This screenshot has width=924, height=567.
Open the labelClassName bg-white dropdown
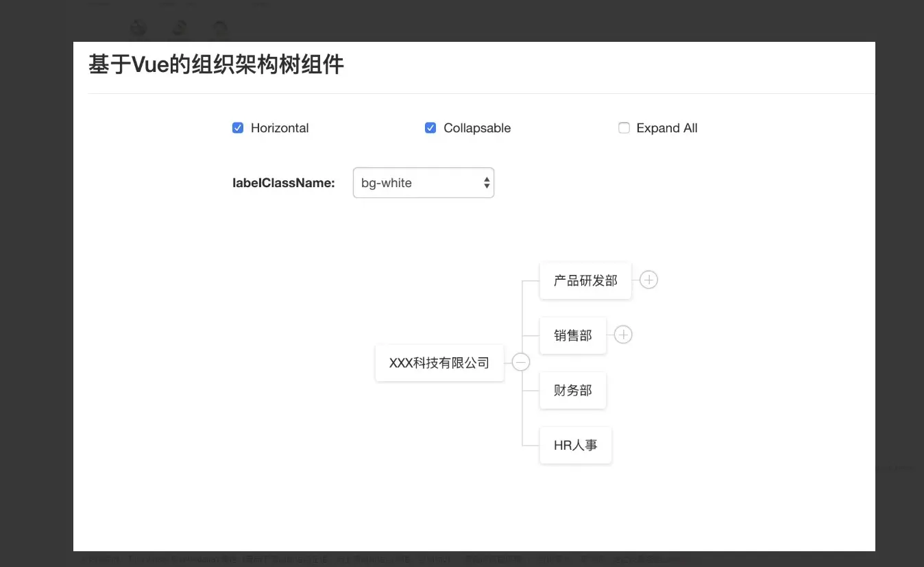pos(424,183)
